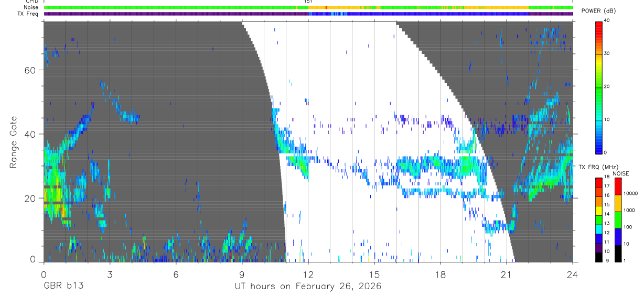
Task: Click the '13' MHz tick on TX FRQ scale
Action: (x=606, y=223)
